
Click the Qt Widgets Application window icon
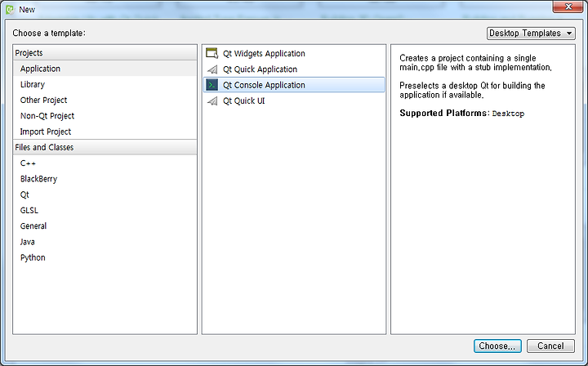pyautogui.click(x=212, y=53)
